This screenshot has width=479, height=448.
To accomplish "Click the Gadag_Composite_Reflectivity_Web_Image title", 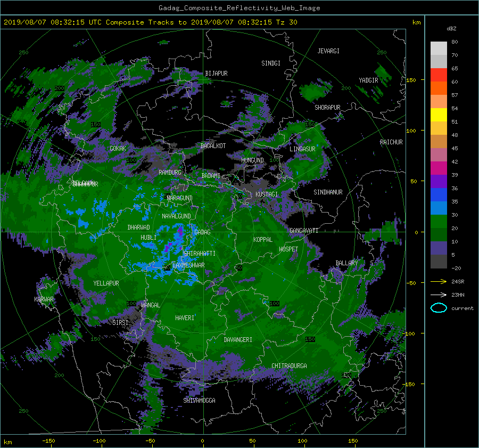I will tap(239, 8).
